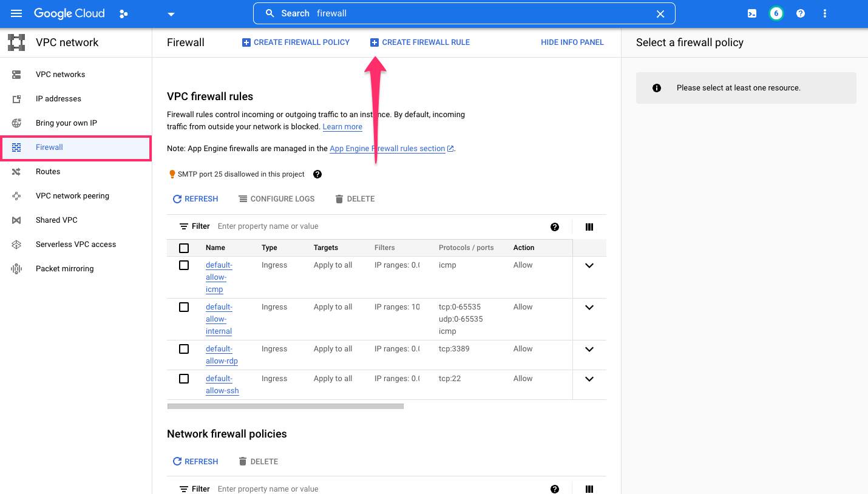Open the Help menu icon
Image resolution: width=868 pixels, height=494 pixels.
point(800,13)
